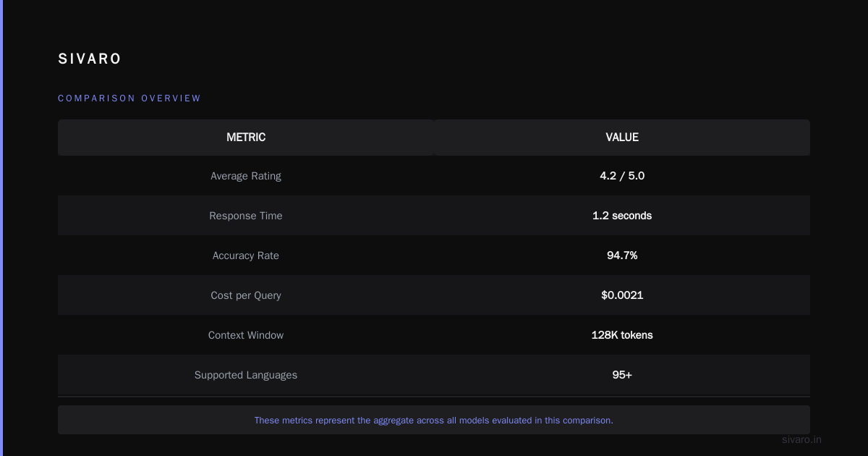868x456 pixels.
Task: Select the Response Time cell
Action: tap(246, 216)
